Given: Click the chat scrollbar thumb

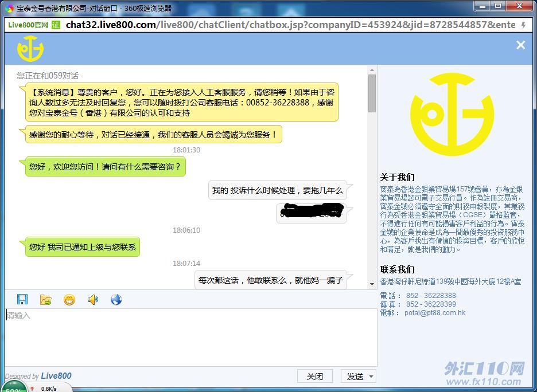Looking at the screenshot, I should point(372,93).
